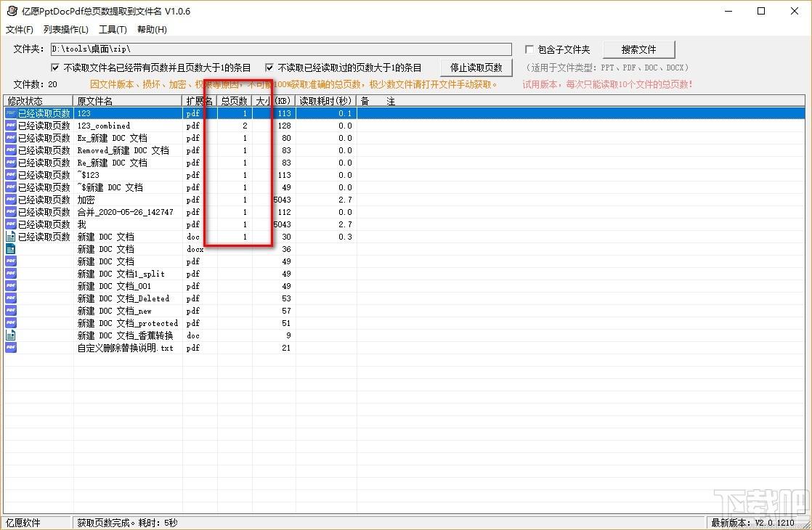Click the PDF icon of 合并_2020-05-26_142747
Screen dimensions: 812x530
click(x=11, y=212)
